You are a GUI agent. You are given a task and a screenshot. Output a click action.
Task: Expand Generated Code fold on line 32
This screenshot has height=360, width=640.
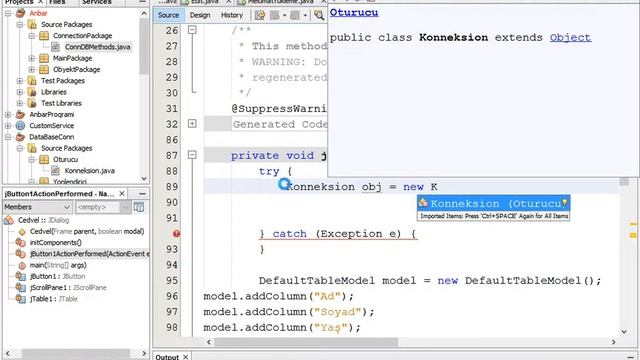tap(192, 124)
